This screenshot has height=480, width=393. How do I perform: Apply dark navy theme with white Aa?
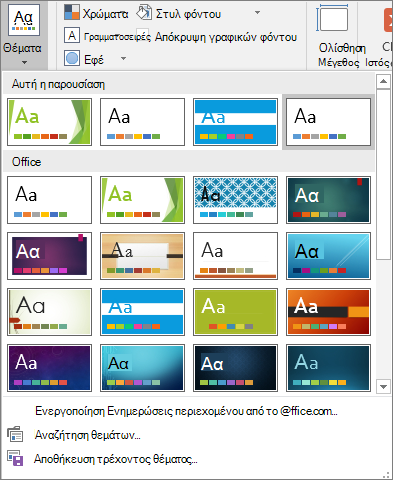point(235,368)
